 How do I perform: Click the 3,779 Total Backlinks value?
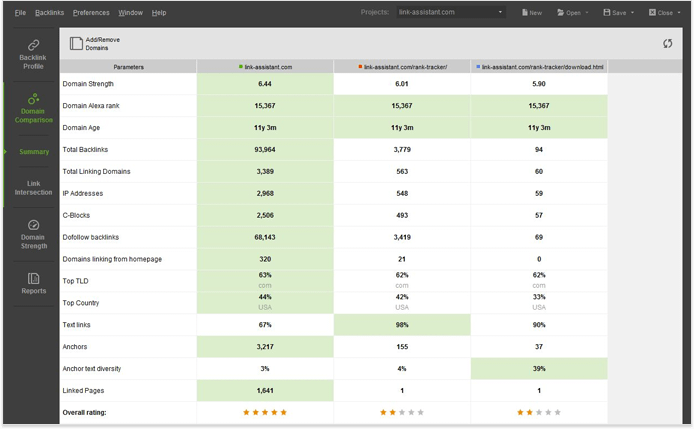click(402, 149)
